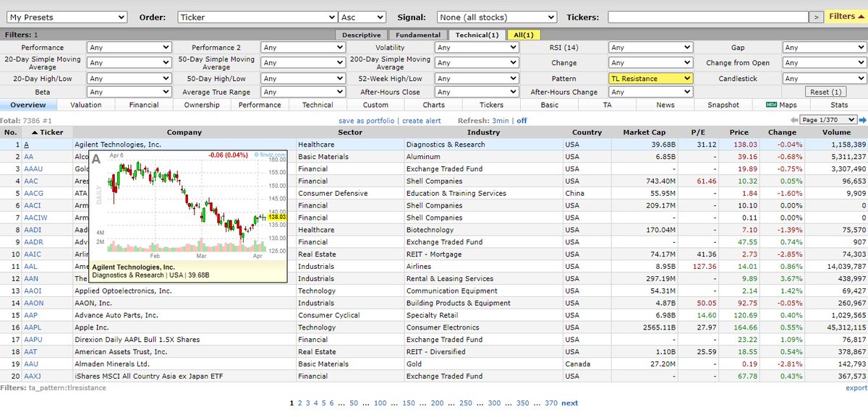
Task: Click the next page link
Action: pos(570,403)
